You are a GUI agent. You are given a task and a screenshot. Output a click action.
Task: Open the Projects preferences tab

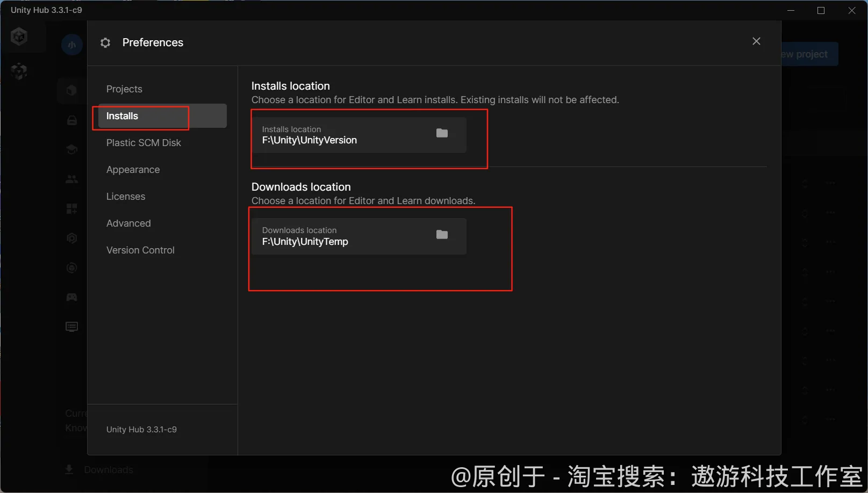click(x=124, y=89)
